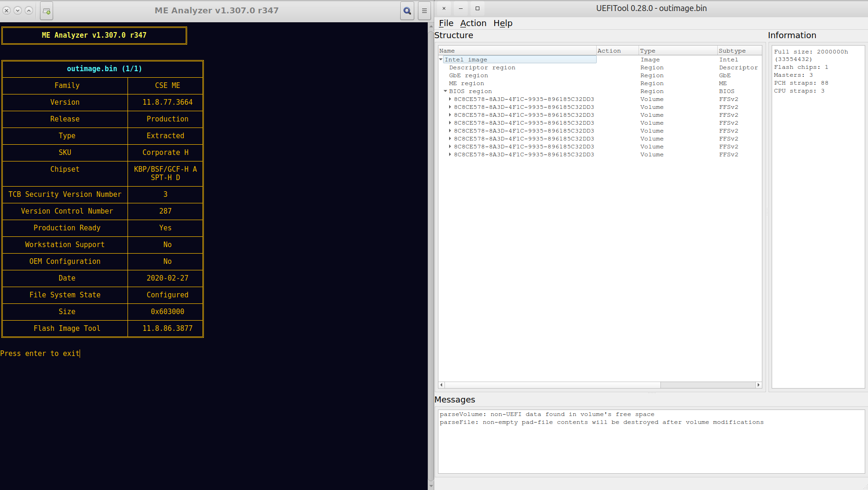Expand the first FFSv2 volume under BIOS region
This screenshot has width=868, height=490.
[450, 99]
